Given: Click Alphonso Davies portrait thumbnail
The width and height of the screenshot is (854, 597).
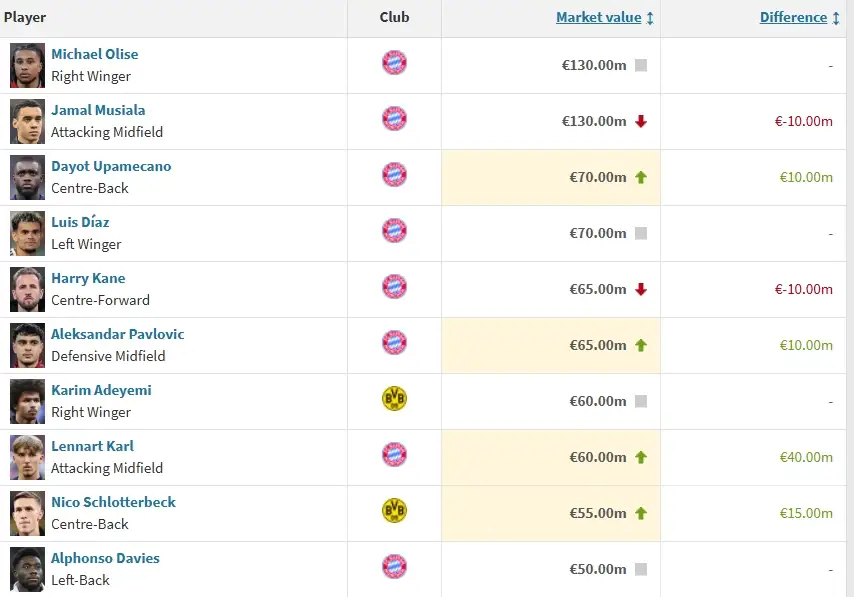Looking at the screenshot, I should pyautogui.click(x=28, y=569).
